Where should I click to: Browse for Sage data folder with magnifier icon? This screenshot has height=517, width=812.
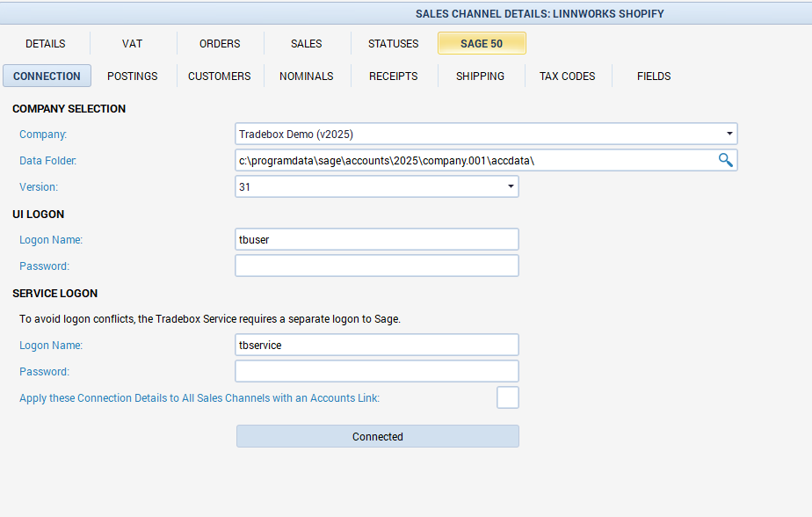[x=725, y=160]
